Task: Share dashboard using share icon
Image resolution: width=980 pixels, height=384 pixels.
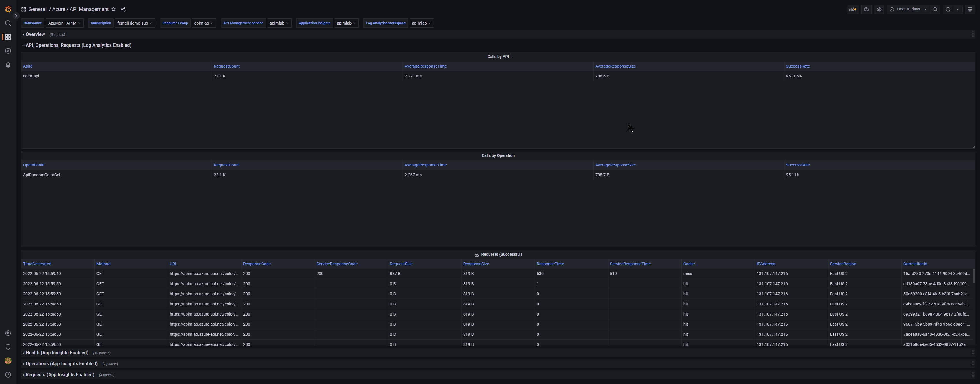Action: pyautogui.click(x=123, y=9)
